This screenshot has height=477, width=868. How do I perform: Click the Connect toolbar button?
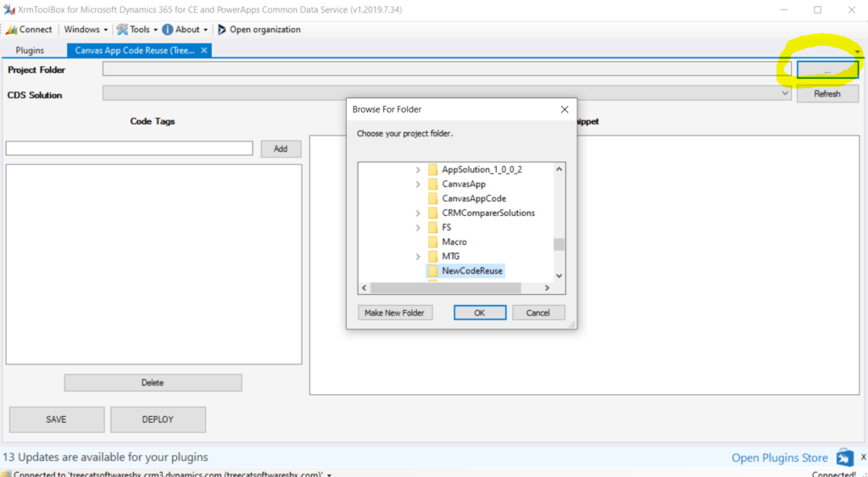coord(29,30)
